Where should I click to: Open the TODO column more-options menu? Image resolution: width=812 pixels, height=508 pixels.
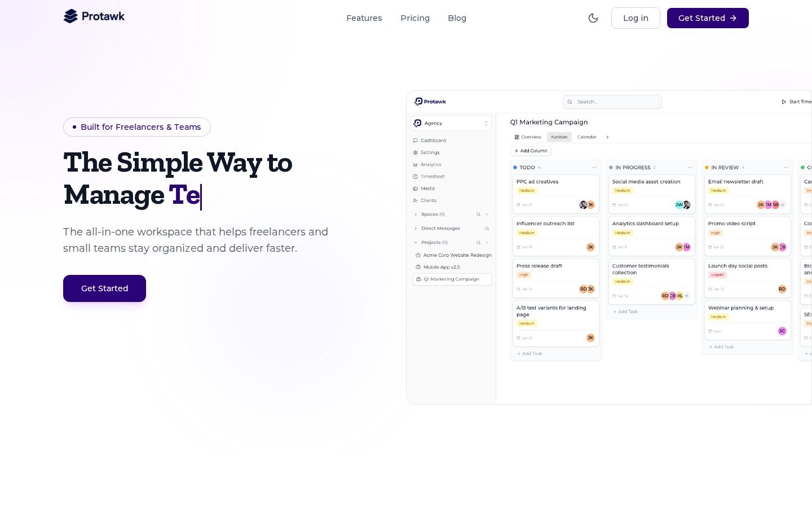[594, 168]
